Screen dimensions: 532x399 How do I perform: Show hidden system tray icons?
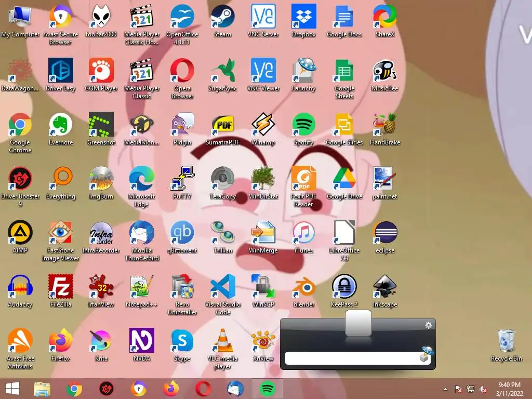pos(445,389)
